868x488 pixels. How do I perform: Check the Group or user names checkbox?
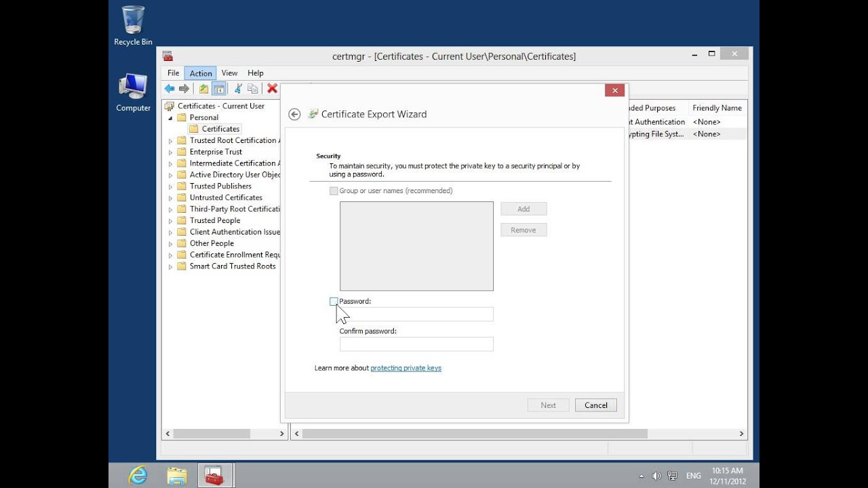tap(334, 191)
